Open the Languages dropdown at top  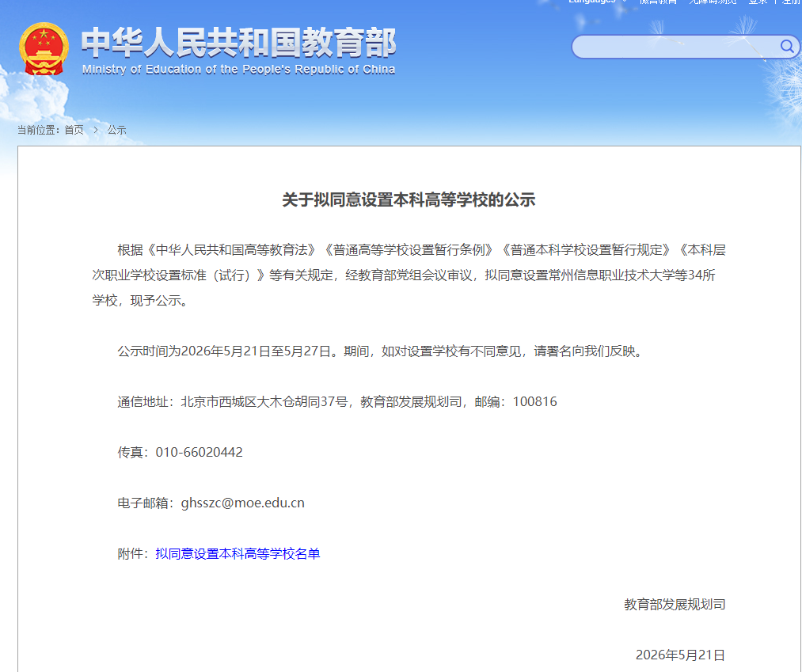pos(597,2)
